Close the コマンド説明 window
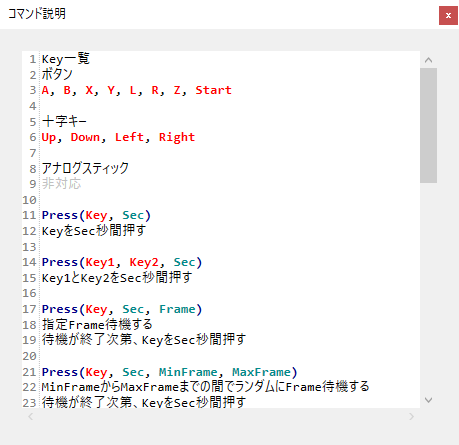This screenshot has width=459, height=445. [x=448, y=15]
